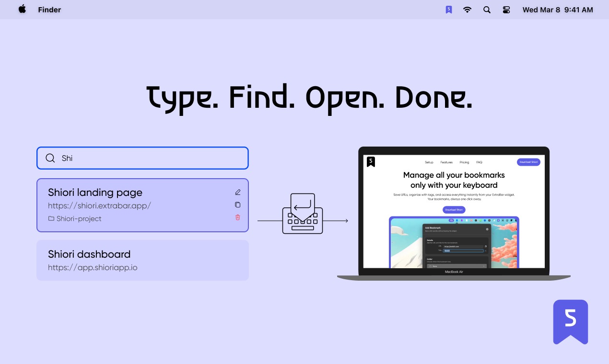This screenshot has height=364, width=609.
Task: Open the Finder menu
Action: [x=49, y=10]
